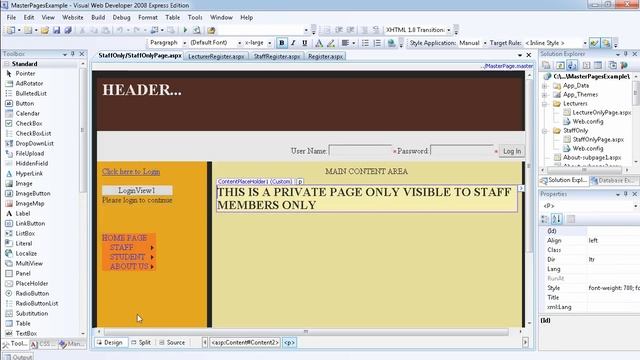Image resolution: width=640 pixels, height=360 pixels.
Task: Click the <asp:Content#Content2> tag selector
Action: tap(245, 342)
